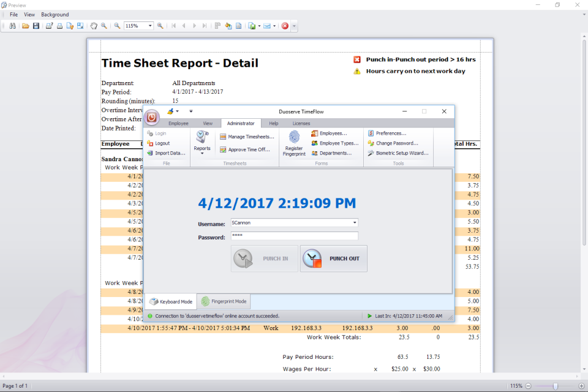
Task: Click into the Password field
Action: (x=295, y=236)
